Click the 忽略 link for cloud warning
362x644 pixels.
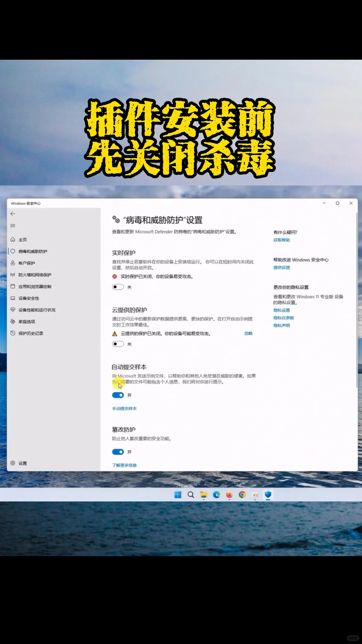click(248, 333)
